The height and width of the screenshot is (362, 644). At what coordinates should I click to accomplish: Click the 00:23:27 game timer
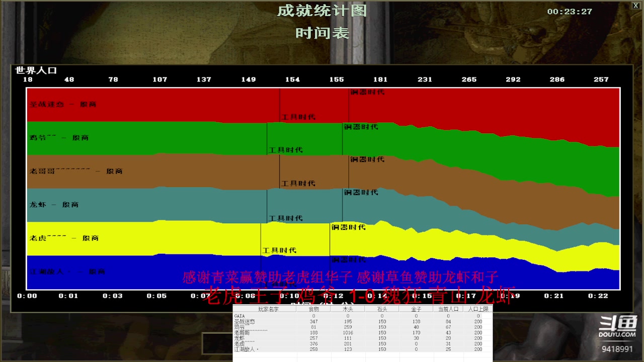tap(570, 12)
